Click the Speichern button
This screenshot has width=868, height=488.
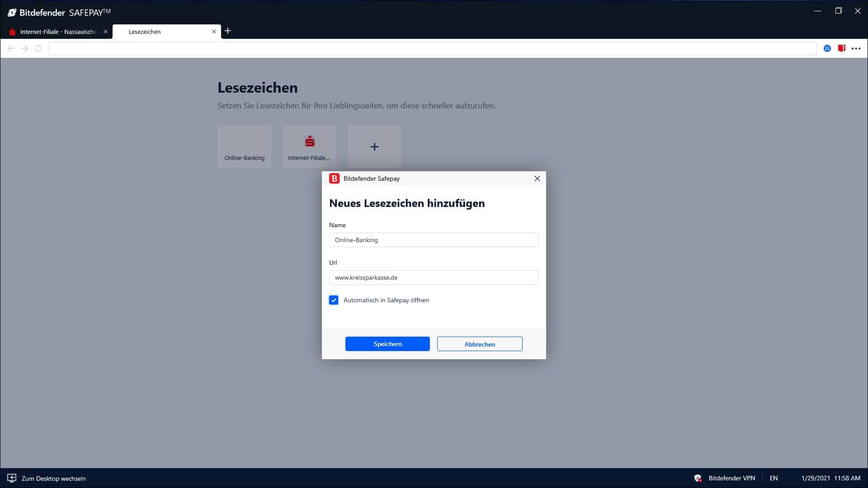coord(387,344)
